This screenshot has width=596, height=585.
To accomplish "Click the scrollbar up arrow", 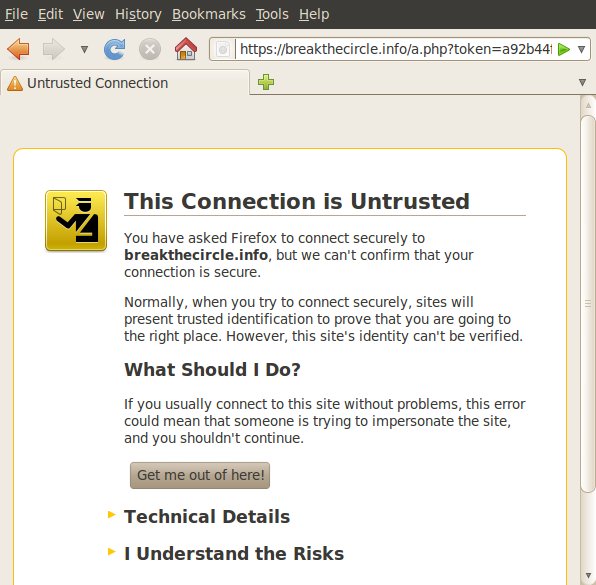I will coord(588,105).
